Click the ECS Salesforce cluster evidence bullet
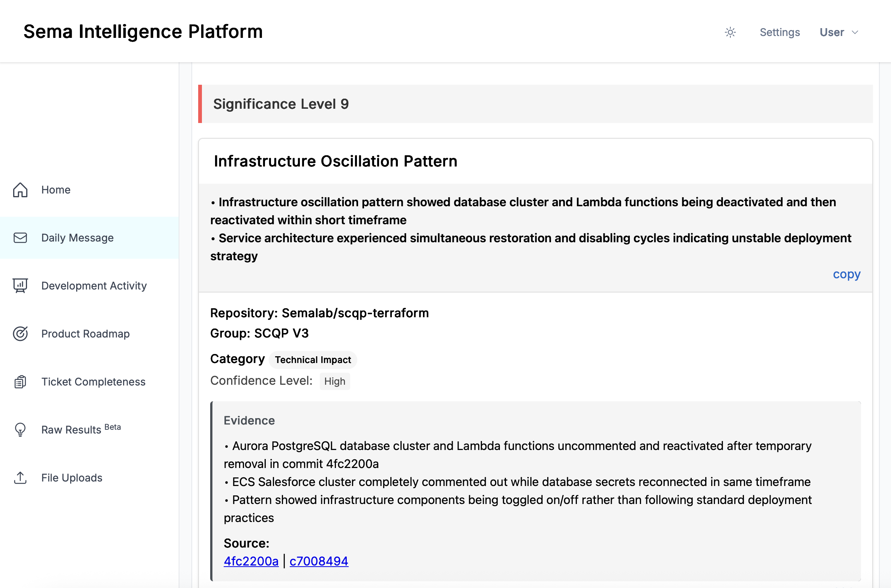The image size is (891, 588). point(518,481)
